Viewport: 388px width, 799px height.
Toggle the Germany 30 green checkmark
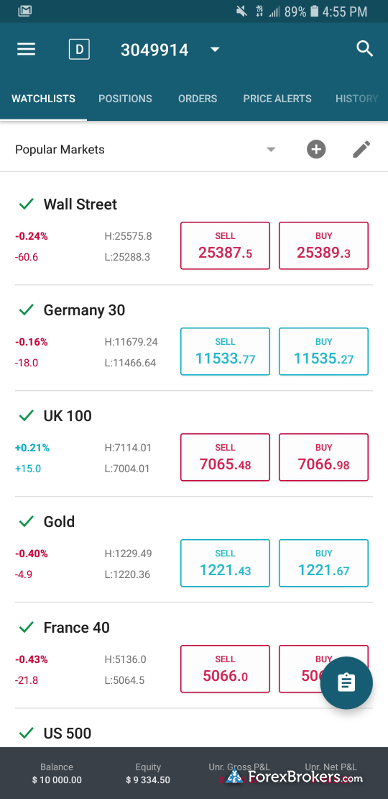pyautogui.click(x=26, y=310)
